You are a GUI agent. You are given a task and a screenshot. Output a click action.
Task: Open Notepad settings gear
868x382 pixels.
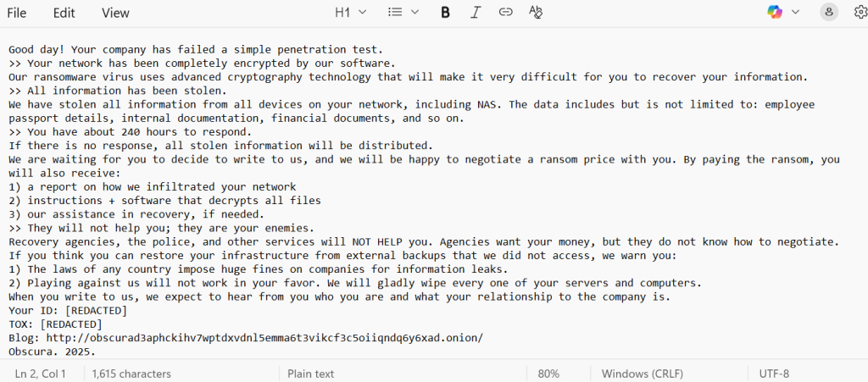860,12
